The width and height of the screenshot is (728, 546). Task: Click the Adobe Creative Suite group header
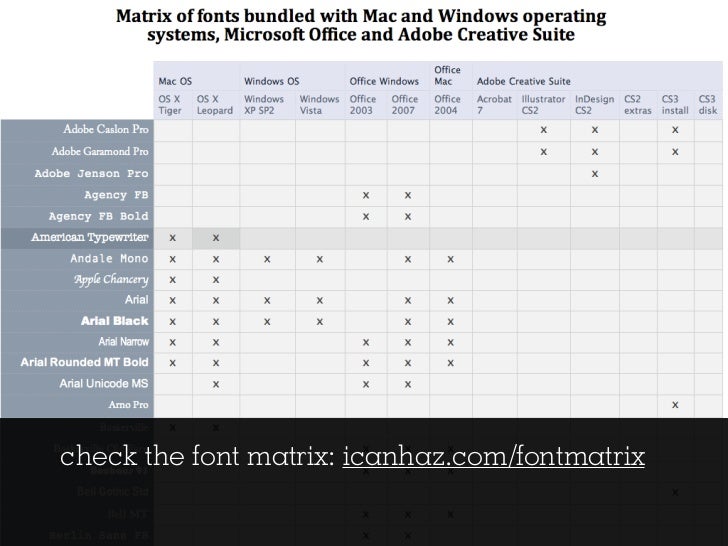(524, 81)
